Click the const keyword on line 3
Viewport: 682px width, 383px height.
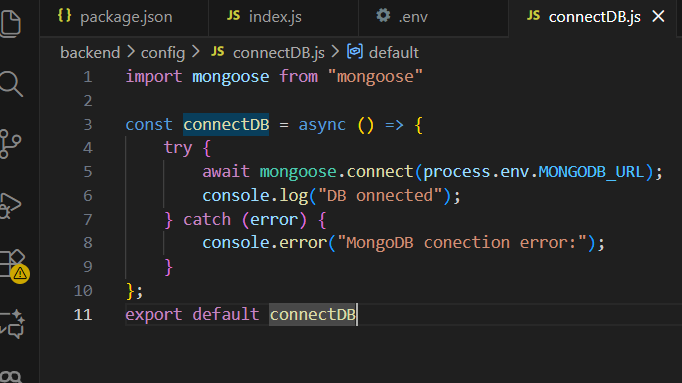149,125
